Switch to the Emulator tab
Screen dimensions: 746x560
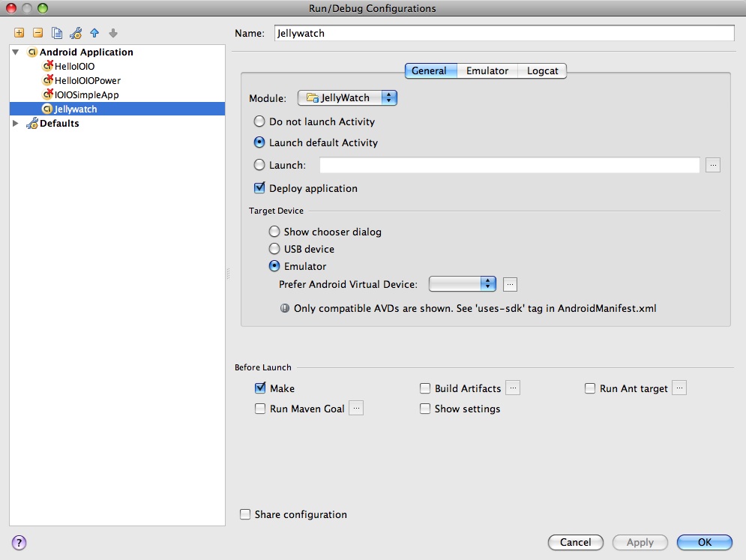tap(487, 70)
